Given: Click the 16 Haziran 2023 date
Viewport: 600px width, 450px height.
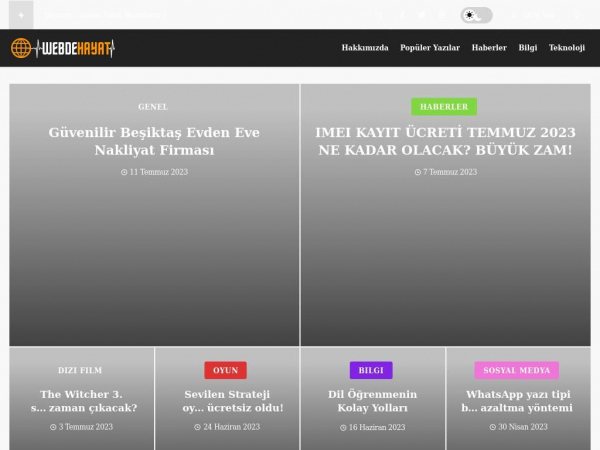Looking at the screenshot, I should point(372,427).
